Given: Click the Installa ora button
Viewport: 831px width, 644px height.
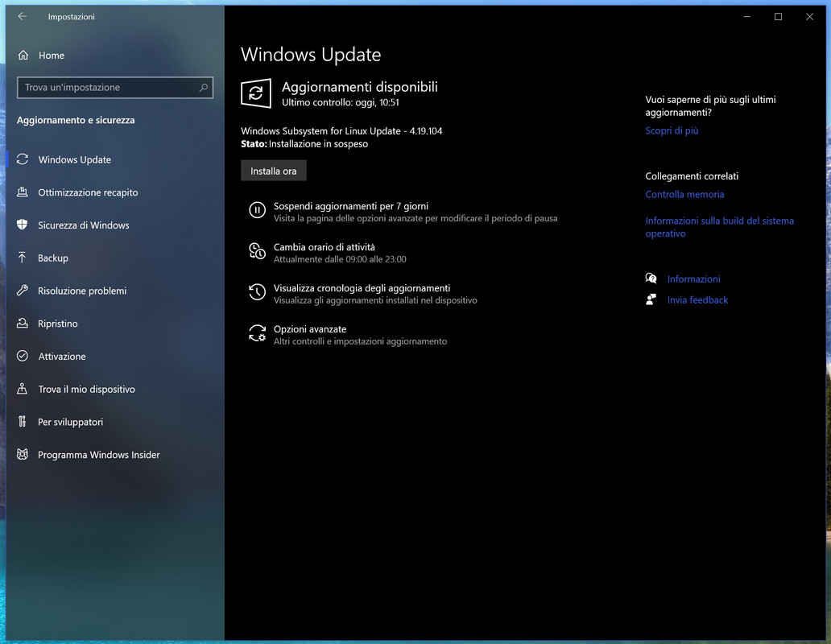Looking at the screenshot, I should click(x=274, y=171).
